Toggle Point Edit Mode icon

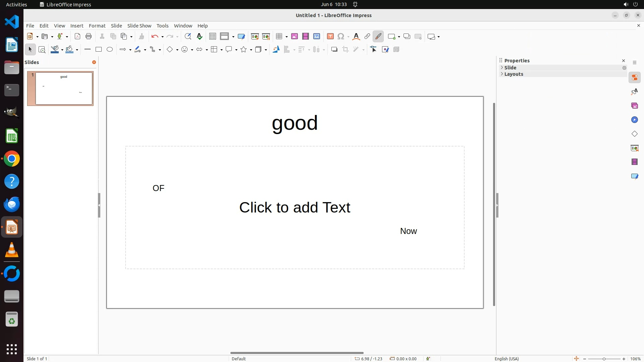(374, 50)
